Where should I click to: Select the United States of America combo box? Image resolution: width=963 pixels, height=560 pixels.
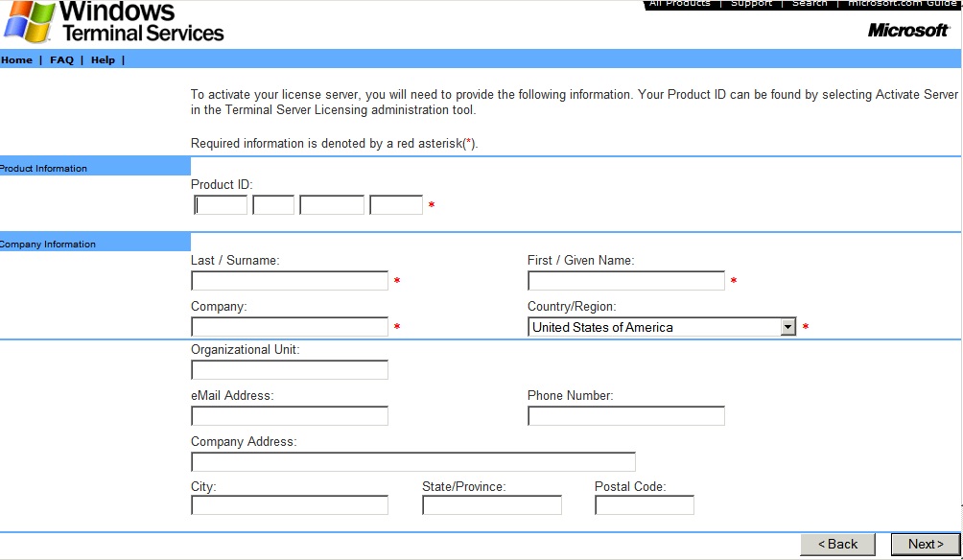[x=662, y=327]
